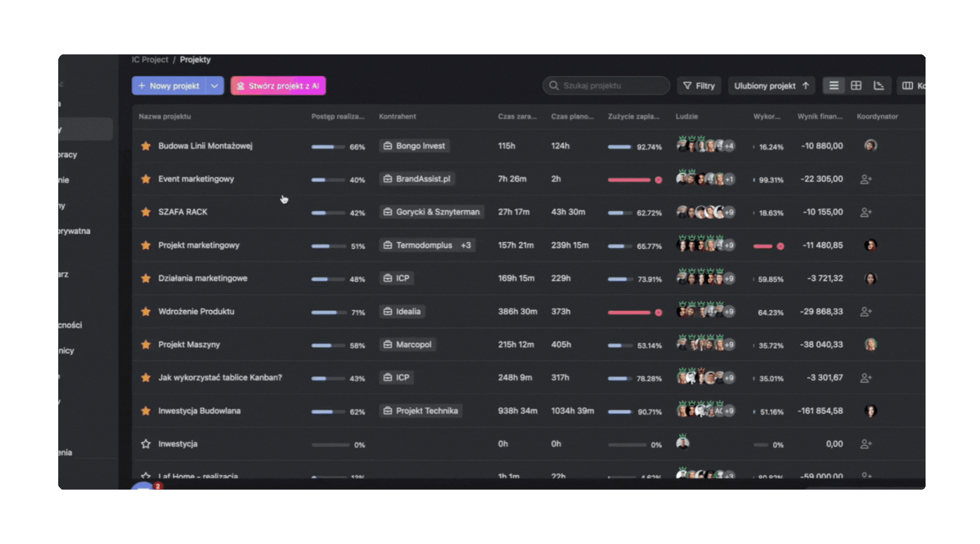This screenshot has height=544, width=980.
Task: Open the Inwestycja Budowlana project name
Action: [x=199, y=411]
